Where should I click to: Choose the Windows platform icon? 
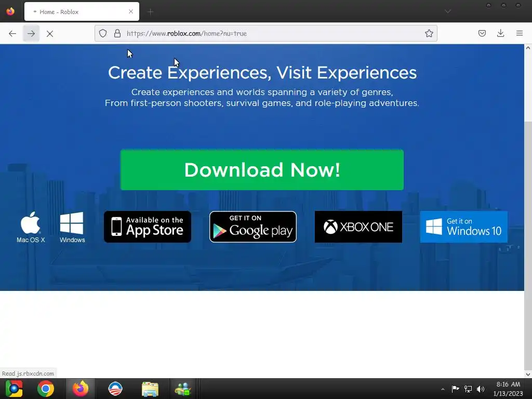(72, 227)
